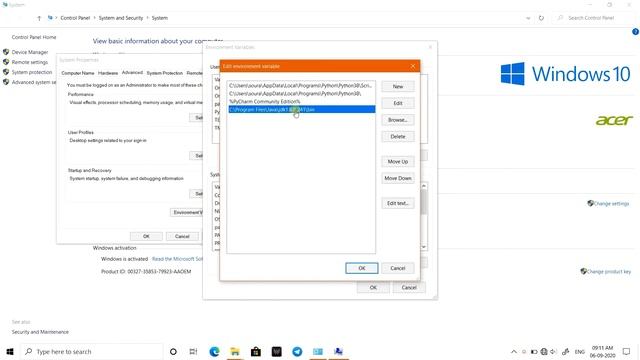Image resolution: width=640 pixels, height=360 pixels.
Task: Open Advanced system settings link
Action: click(33, 82)
